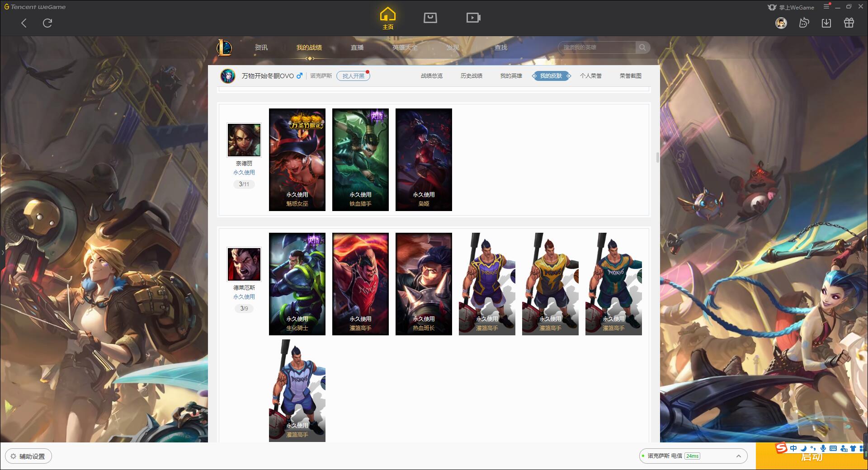The height and width of the screenshot is (470, 868).
Task: Click the 3/11 skin count under 奈德丽
Action: pos(244,184)
